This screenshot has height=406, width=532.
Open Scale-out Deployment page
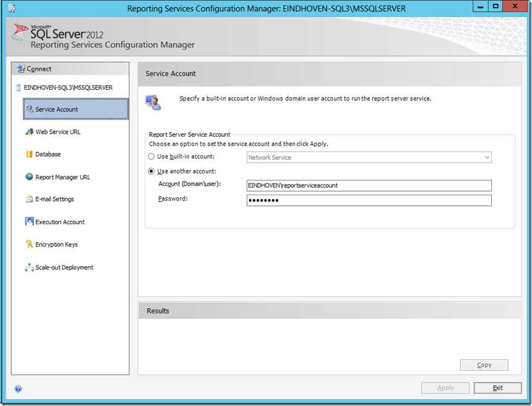(x=64, y=267)
